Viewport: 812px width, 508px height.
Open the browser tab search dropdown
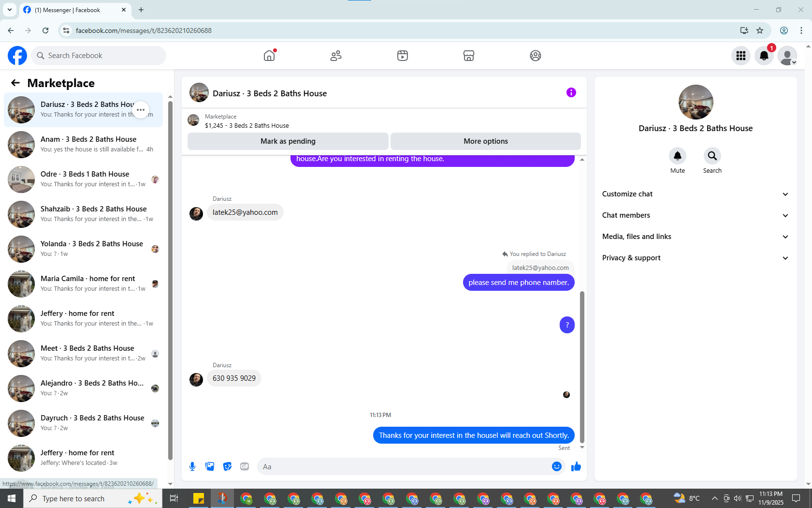coord(10,10)
